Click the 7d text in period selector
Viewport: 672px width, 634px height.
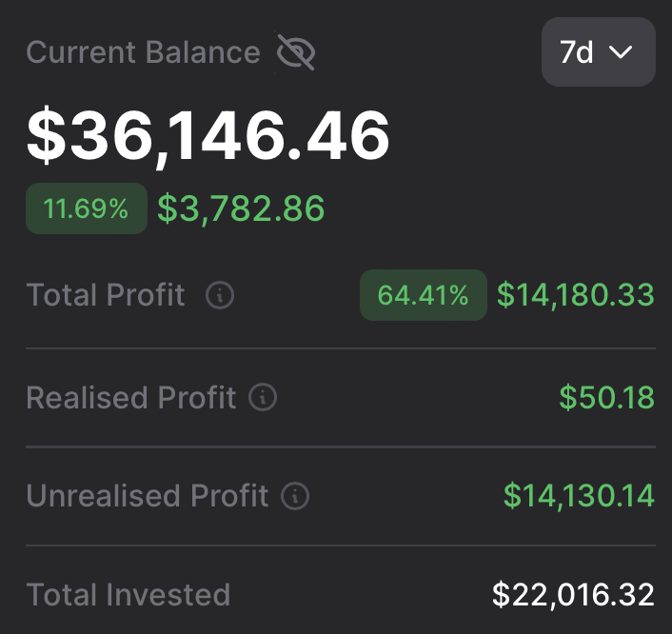[x=577, y=52]
